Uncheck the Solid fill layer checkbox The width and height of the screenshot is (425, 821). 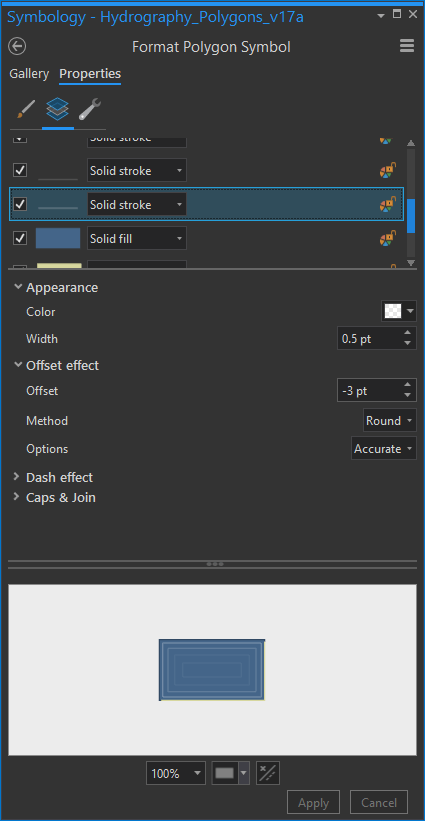pos(20,239)
